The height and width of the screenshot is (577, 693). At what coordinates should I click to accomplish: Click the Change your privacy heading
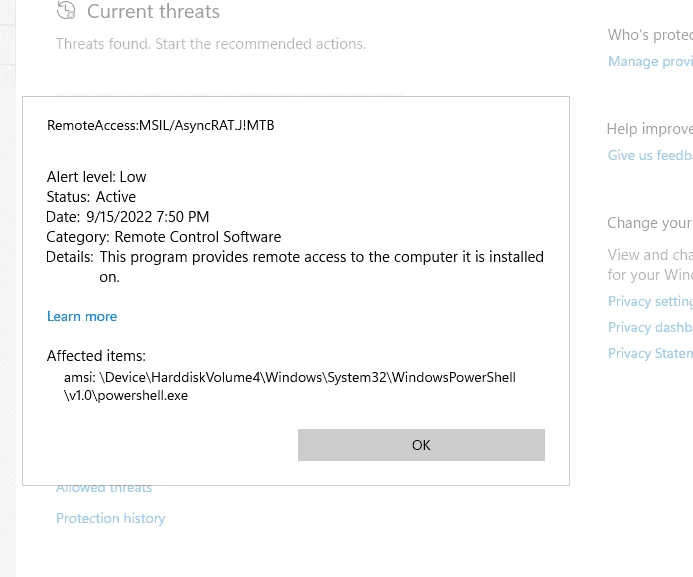click(650, 223)
